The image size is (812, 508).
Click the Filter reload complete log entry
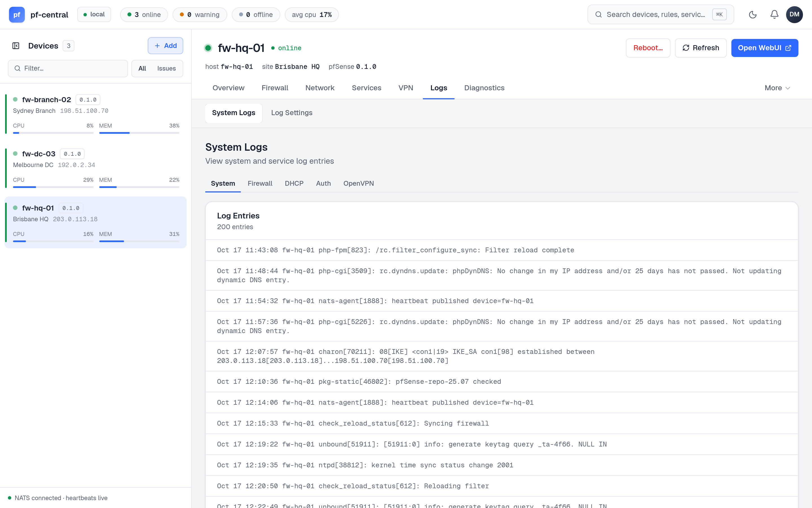tap(502, 250)
